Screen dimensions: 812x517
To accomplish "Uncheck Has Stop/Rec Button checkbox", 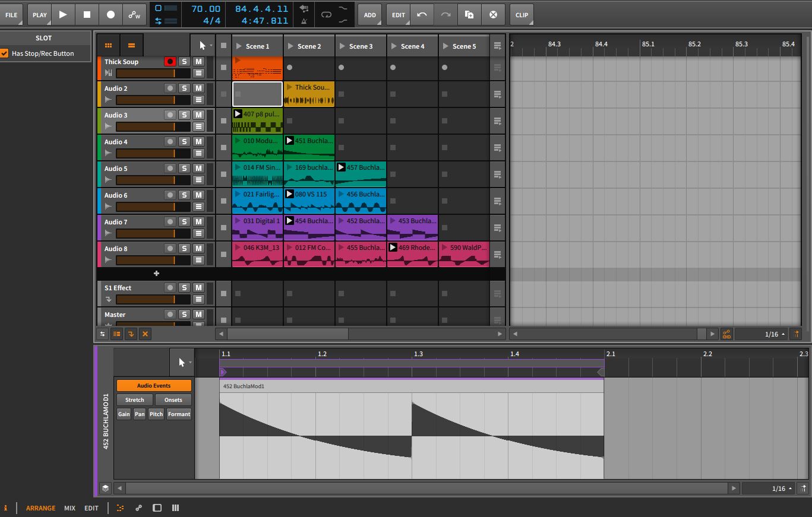I will coord(5,53).
